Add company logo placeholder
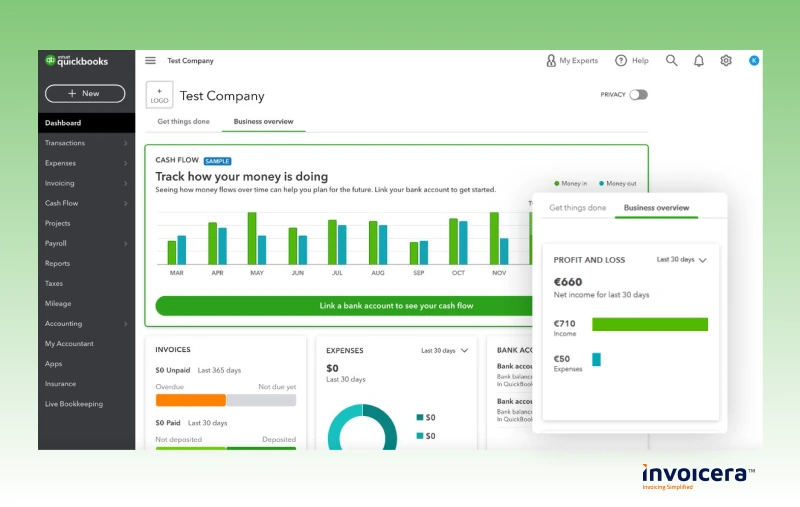Viewport: 800px width, 507px height. [x=159, y=95]
